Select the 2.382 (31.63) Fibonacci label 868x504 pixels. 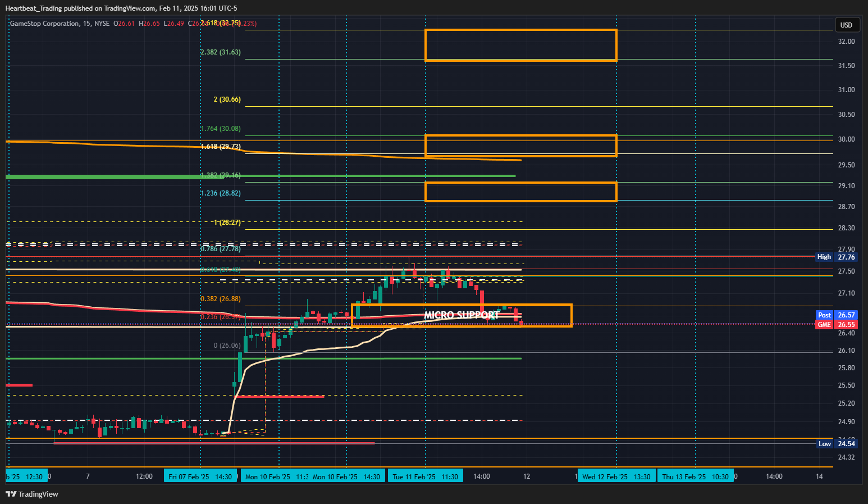221,52
